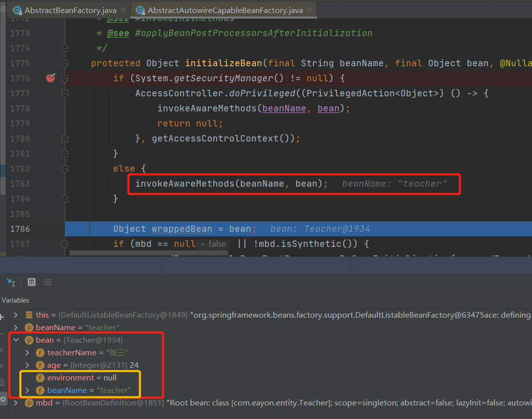The image size is (532, 419).
Task: Click underlined bean argument on line 1778
Action: (329, 108)
